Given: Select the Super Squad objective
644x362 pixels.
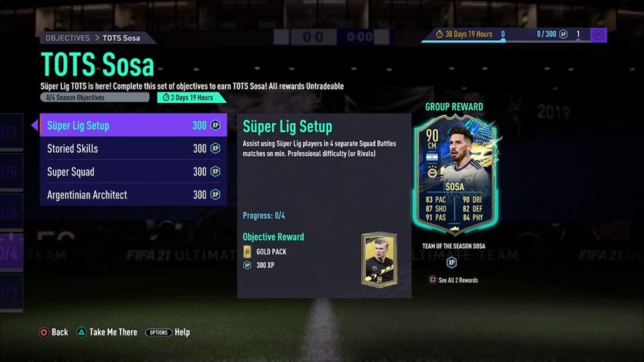Looking at the screenshot, I should [133, 172].
